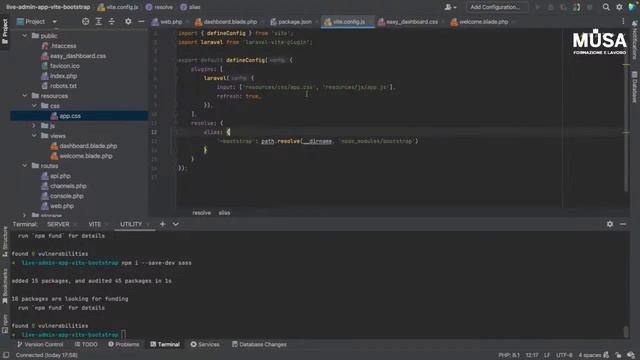Image resolution: width=640 pixels, height=360 pixels.
Task: Open the TODO tool window
Action: click(x=86, y=344)
